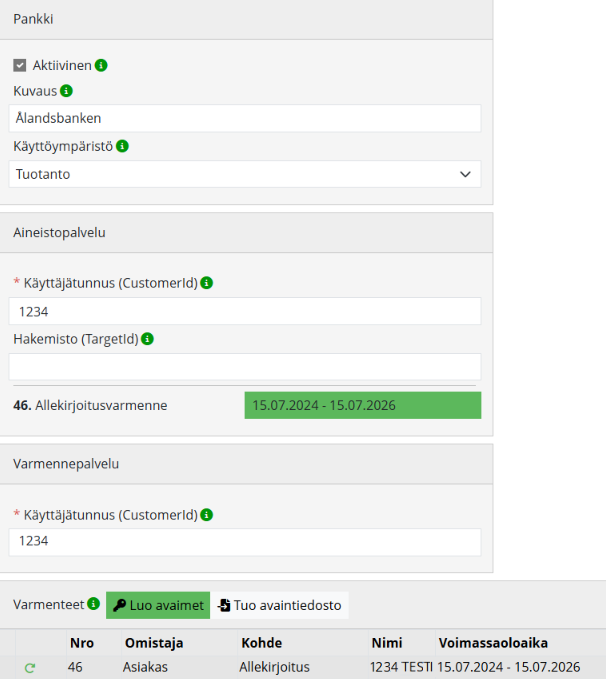This screenshot has height=682, width=606.
Task: Uncheck the Aktiivinen checkbox
Action: (19, 65)
